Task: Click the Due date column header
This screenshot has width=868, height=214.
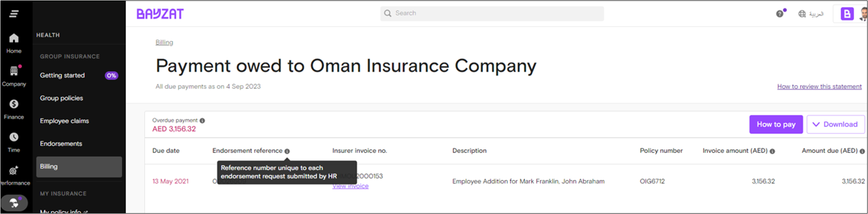Action: pos(166,150)
